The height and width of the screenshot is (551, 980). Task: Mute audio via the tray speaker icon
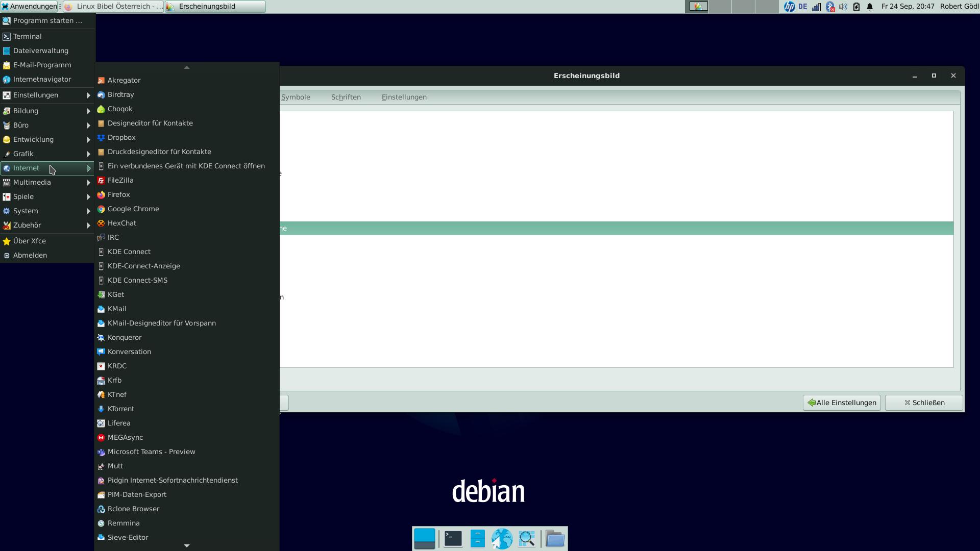click(x=843, y=7)
